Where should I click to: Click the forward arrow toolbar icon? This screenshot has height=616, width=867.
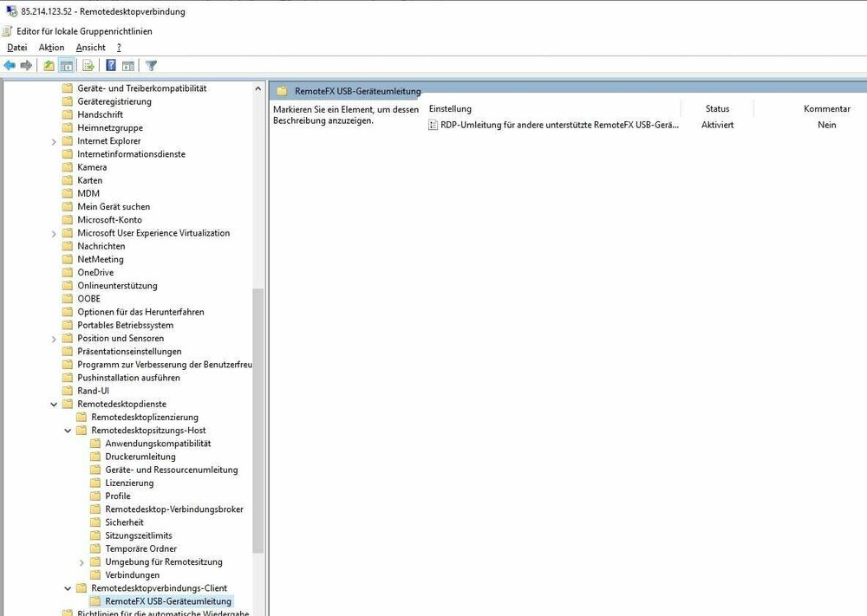point(26,65)
